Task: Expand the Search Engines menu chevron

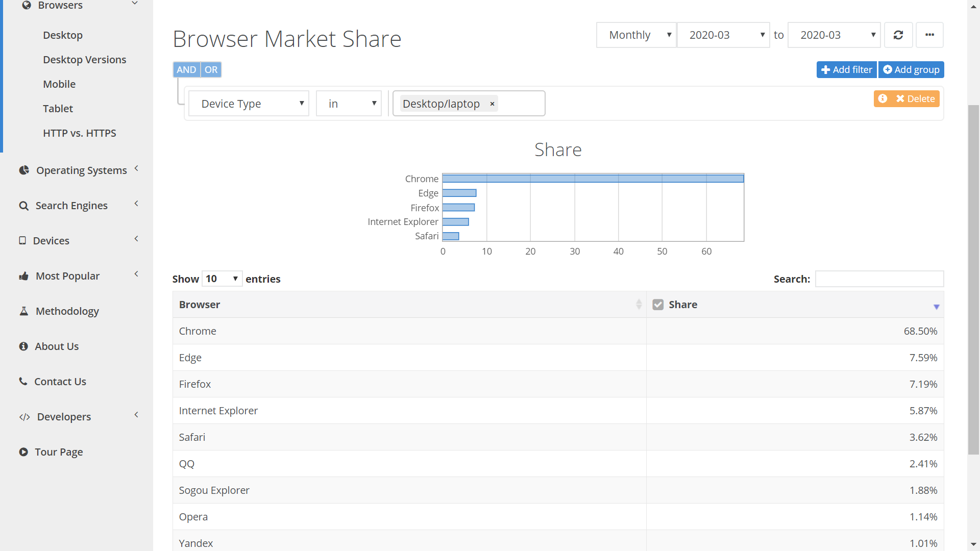Action: [136, 204]
